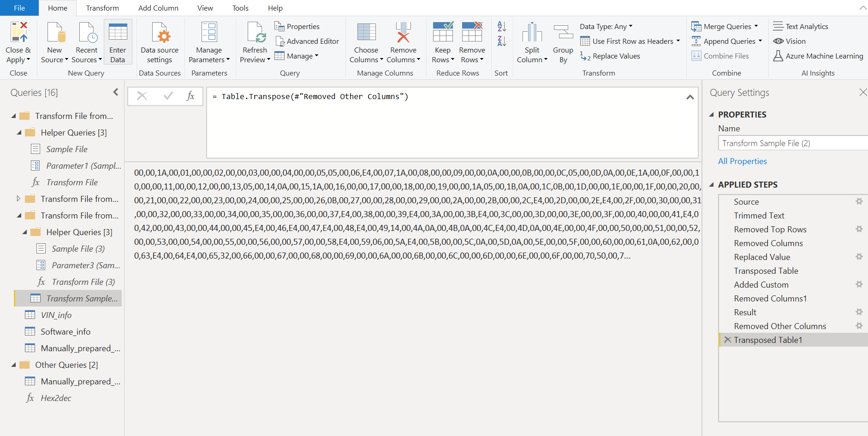Viewport: 868px width, 436px height.
Task: Click the All Properties link
Action: click(743, 161)
